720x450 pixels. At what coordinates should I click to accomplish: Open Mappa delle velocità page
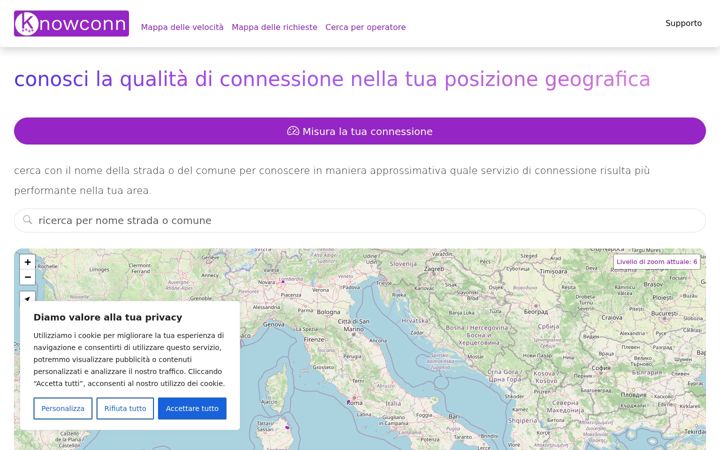pyautogui.click(x=182, y=27)
